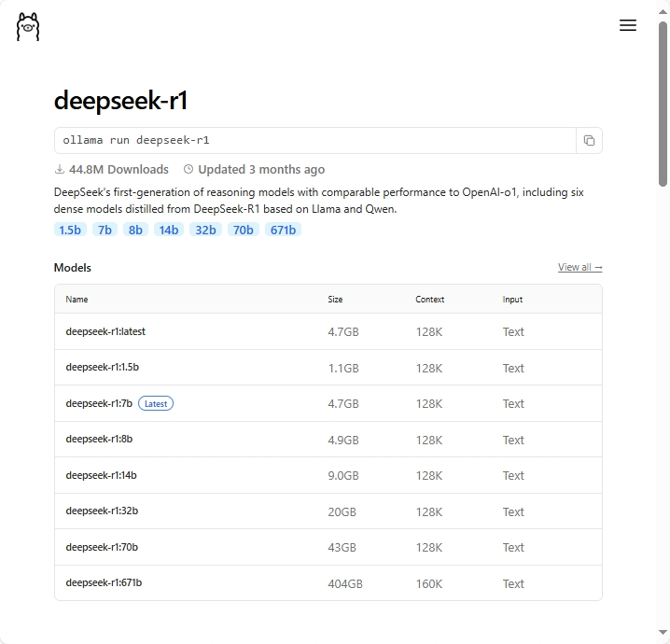This screenshot has height=644, width=670.
Task: Open the deepseek-r1:latest model row
Action: 105,331
